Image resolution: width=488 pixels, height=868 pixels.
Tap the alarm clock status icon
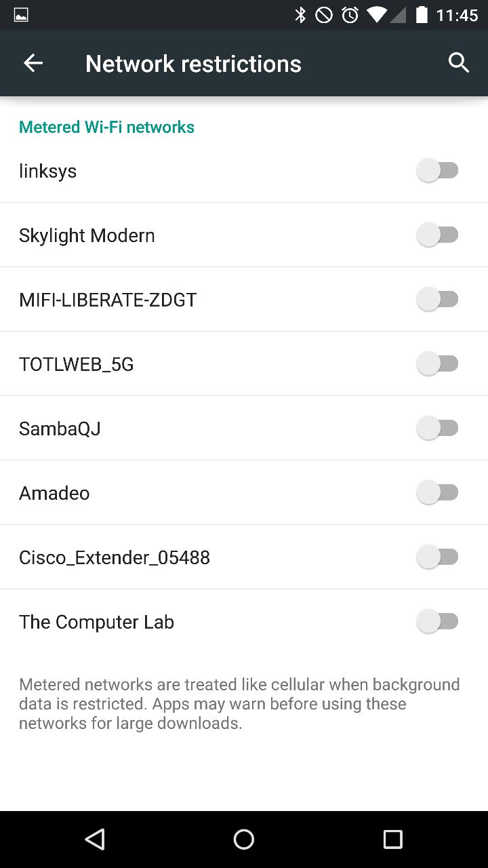(350, 15)
